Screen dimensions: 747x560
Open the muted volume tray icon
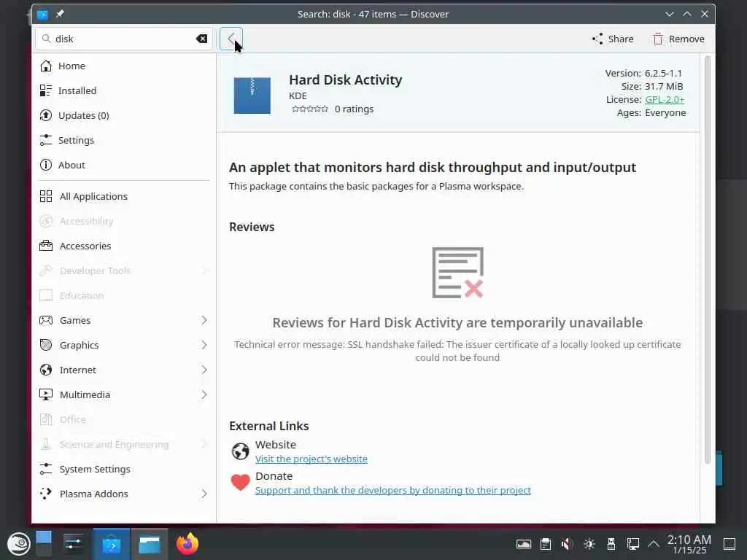click(567, 544)
